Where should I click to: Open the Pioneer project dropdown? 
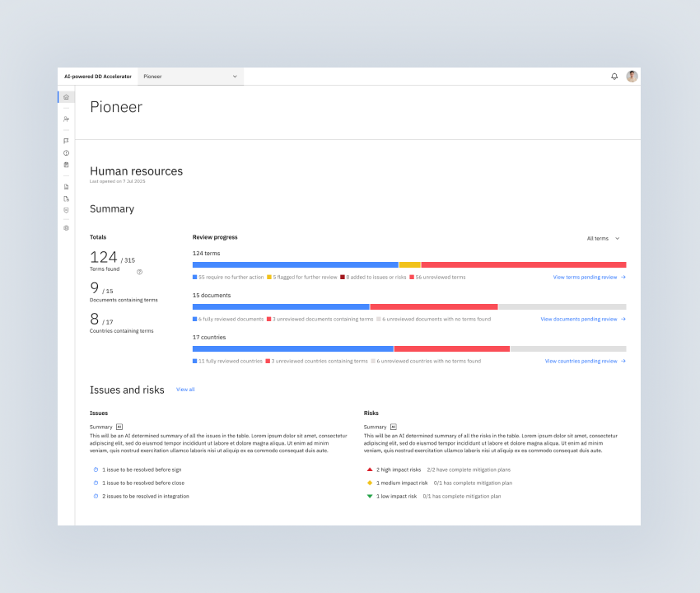(x=190, y=76)
